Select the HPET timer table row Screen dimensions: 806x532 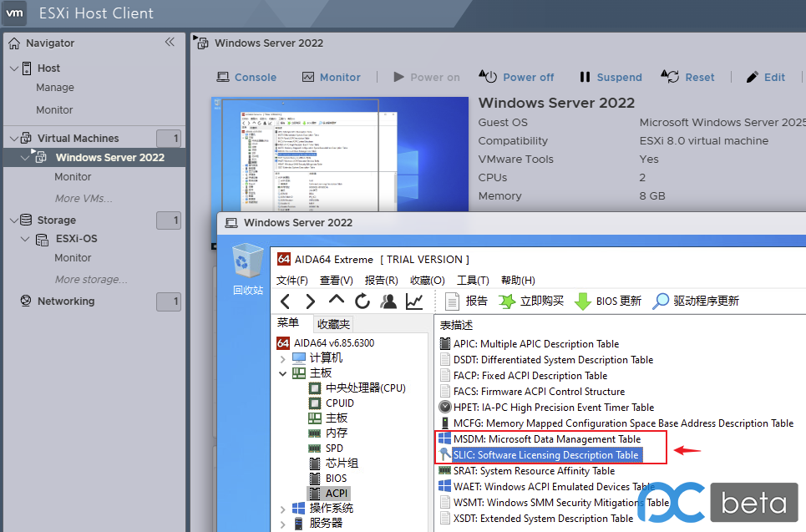pos(547,408)
